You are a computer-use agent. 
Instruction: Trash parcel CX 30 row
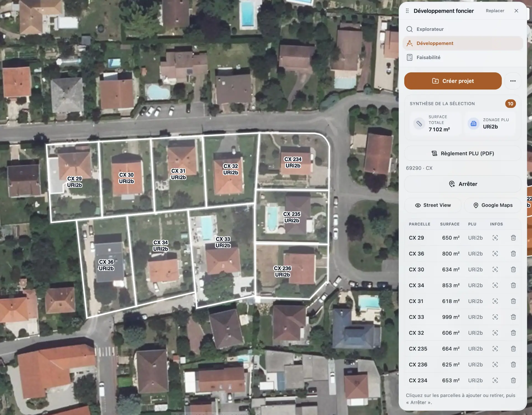pos(513,269)
